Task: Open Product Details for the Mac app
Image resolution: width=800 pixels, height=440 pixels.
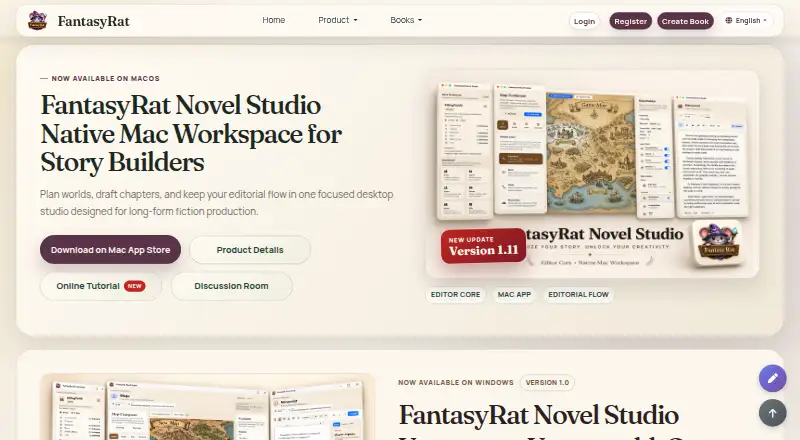Action: coord(250,250)
